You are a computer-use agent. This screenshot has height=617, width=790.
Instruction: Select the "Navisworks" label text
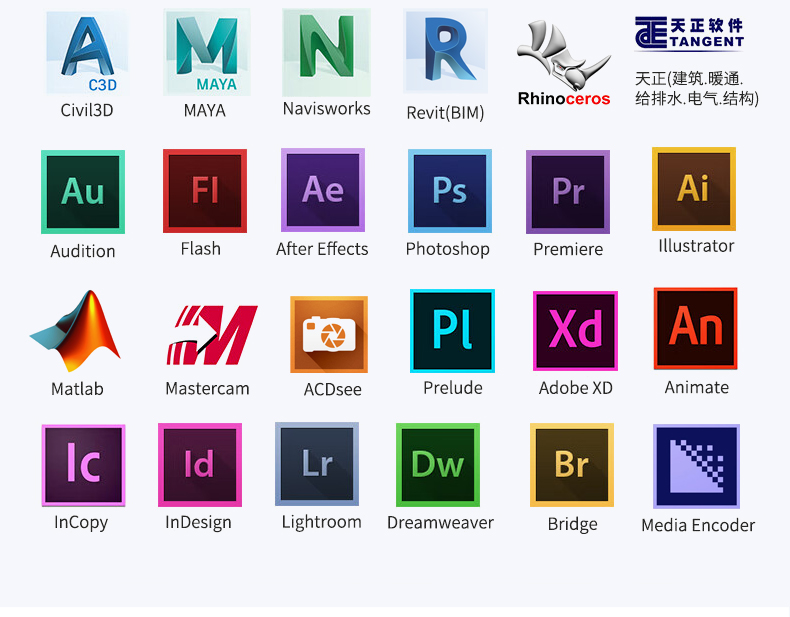point(326,109)
